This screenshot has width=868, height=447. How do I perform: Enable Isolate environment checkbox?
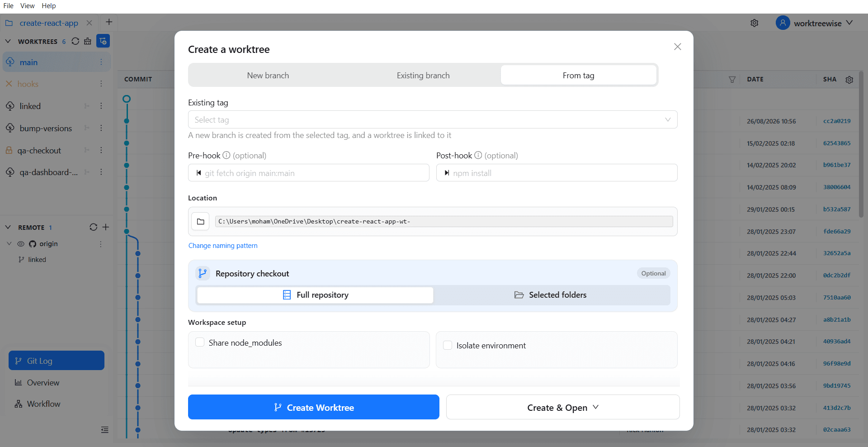pos(448,345)
